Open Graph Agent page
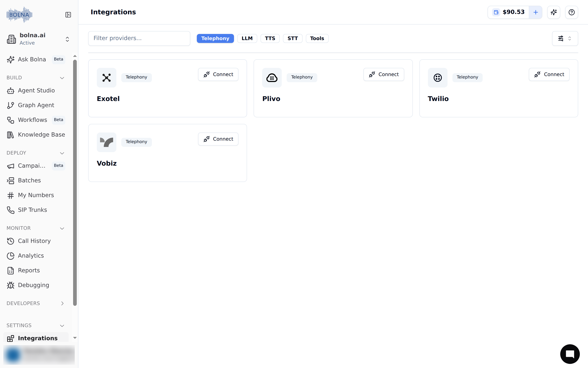The height and width of the screenshot is (368, 588). pos(36,105)
